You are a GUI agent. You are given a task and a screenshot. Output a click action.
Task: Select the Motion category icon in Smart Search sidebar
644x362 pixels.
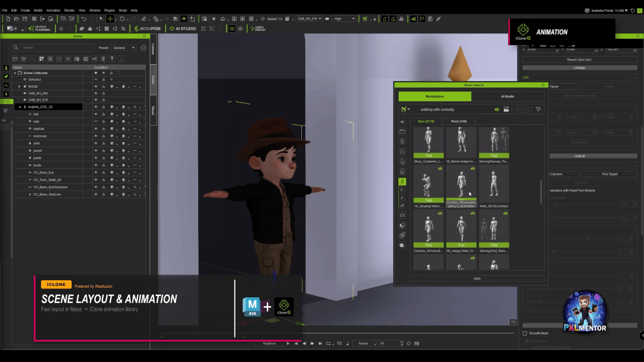pyautogui.click(x=402, y=182)
